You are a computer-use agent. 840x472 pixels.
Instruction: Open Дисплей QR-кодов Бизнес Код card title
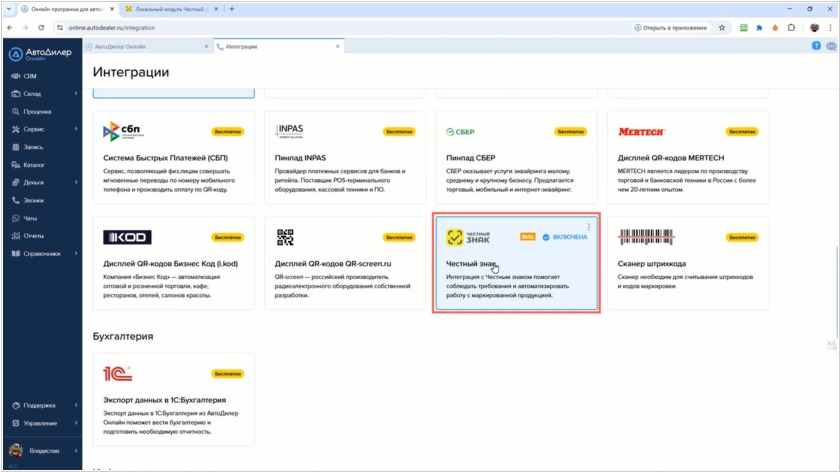[170, 264]
